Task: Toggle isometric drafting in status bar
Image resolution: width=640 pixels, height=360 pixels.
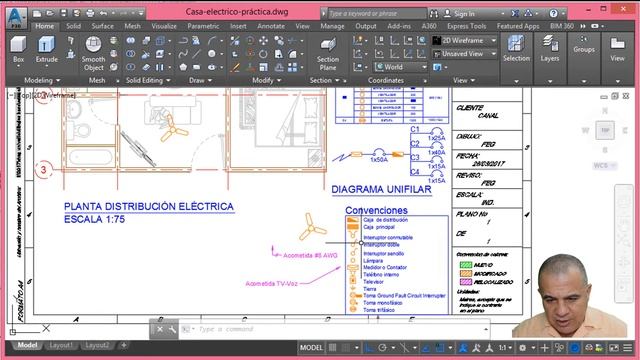Action: pos(404,348)
